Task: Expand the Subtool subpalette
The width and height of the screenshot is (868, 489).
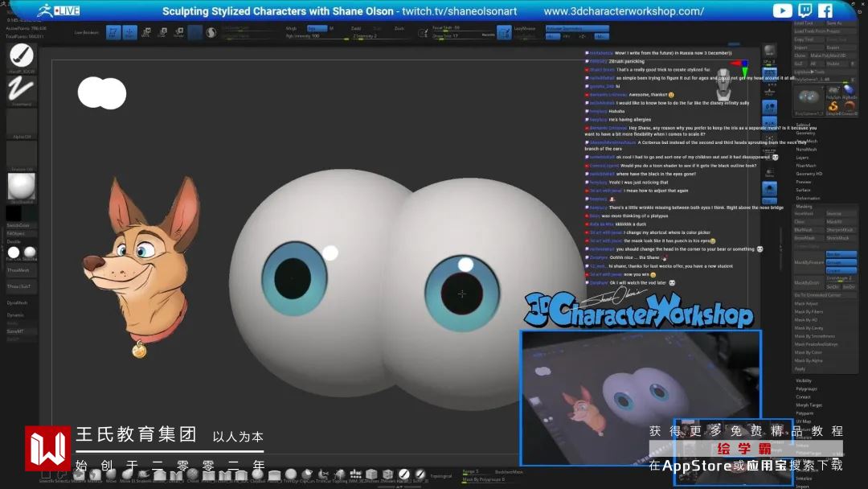Action: [803, 125]
